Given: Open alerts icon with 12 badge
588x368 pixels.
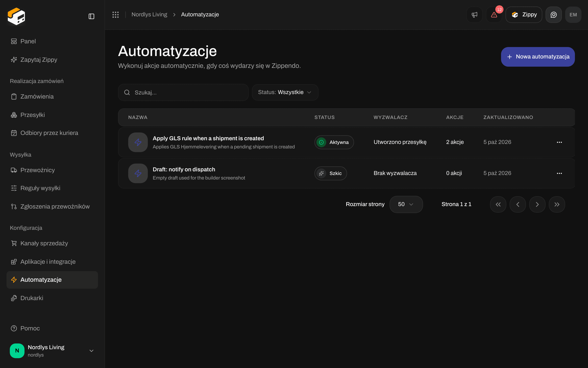Looking at the screenshot, I should click(x=494, y=15).
